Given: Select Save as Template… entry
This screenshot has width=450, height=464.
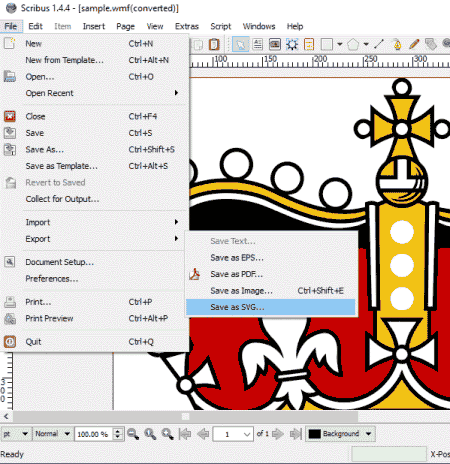Looking at the screenshot, I should coord(94,166).
